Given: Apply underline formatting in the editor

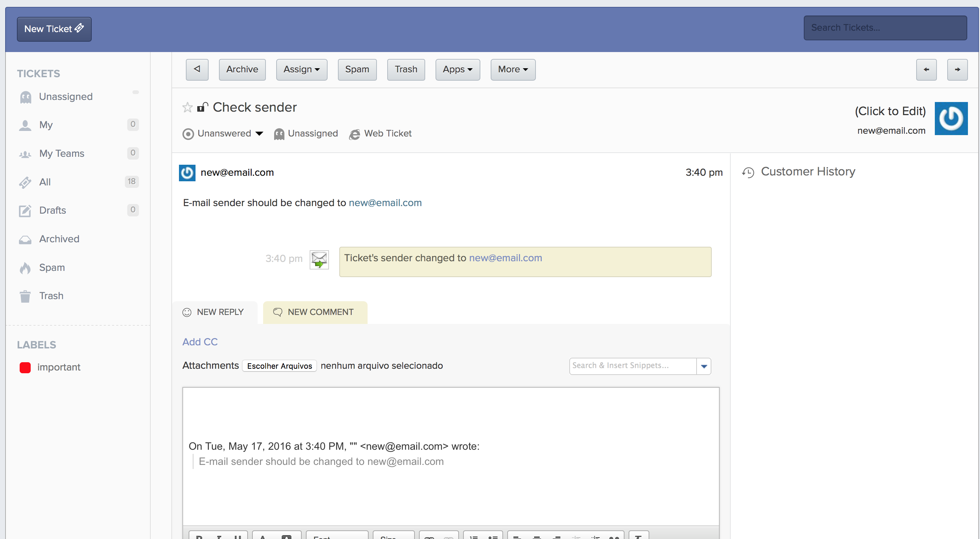Looking at the screenshot, I should click(239, 537).
